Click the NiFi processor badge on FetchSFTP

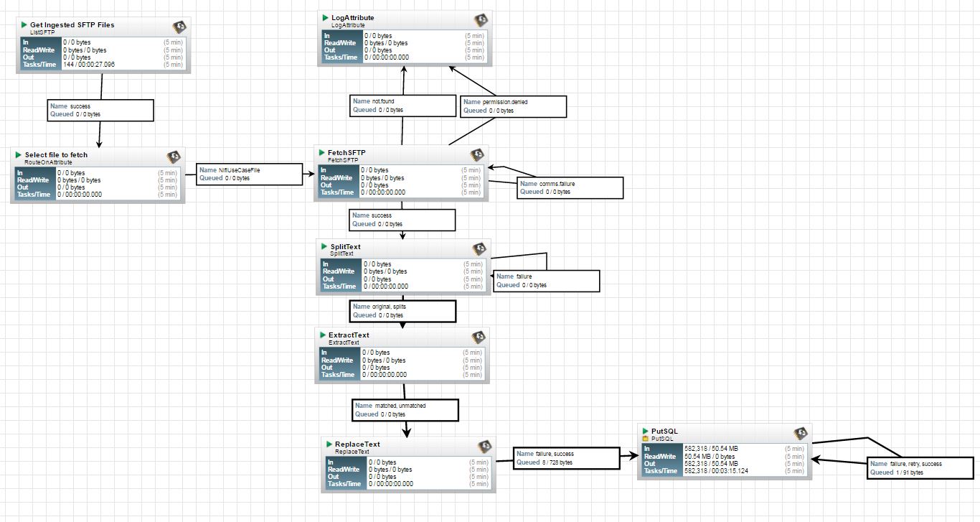[x=477, y=154]
